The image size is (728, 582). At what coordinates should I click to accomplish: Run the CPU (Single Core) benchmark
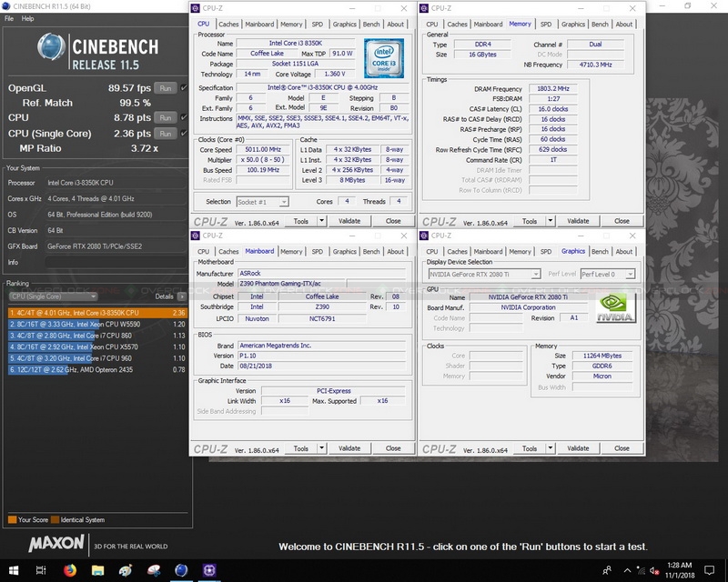click(166, 134)
